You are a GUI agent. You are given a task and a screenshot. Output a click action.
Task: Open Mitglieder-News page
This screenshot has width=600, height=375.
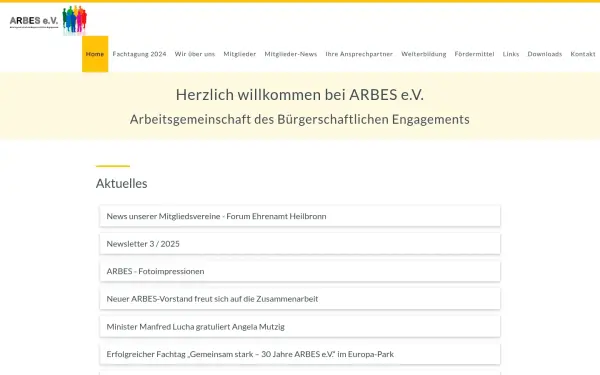point(291,54)
